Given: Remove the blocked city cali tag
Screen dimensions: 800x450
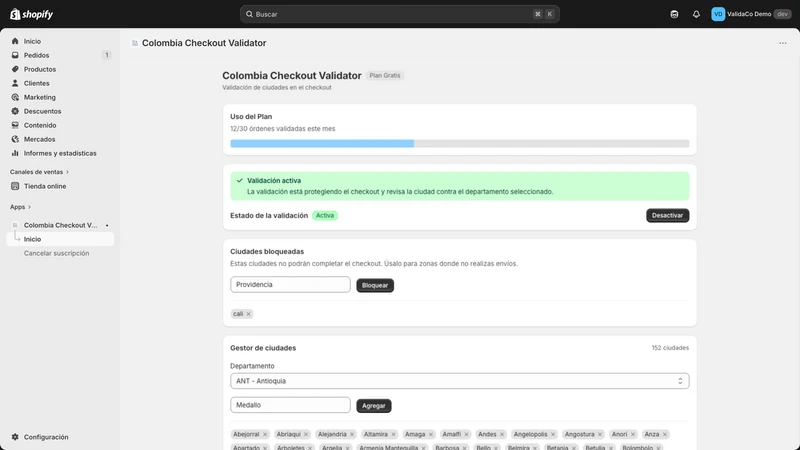Looking at the screenshot, I should pyautogui.click(x=248, y=314).
